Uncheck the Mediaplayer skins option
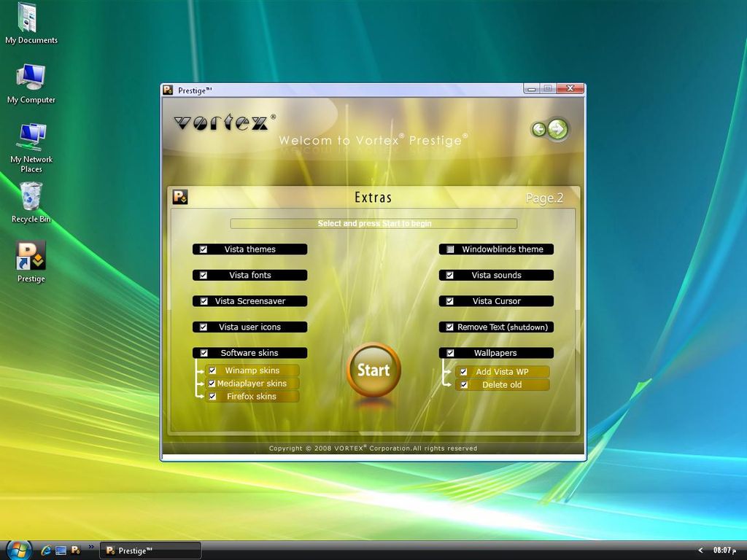This screenshot has height=560, width=747. [212, 384]
